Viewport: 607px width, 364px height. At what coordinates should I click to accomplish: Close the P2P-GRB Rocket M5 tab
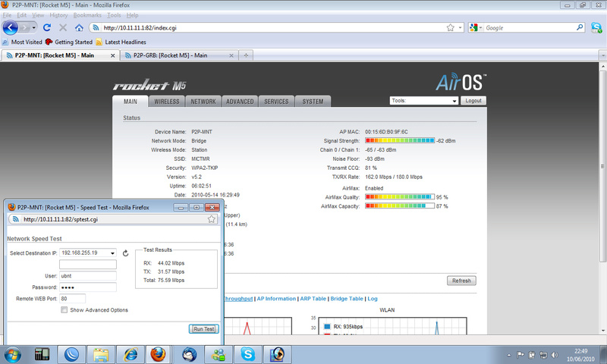231,55
